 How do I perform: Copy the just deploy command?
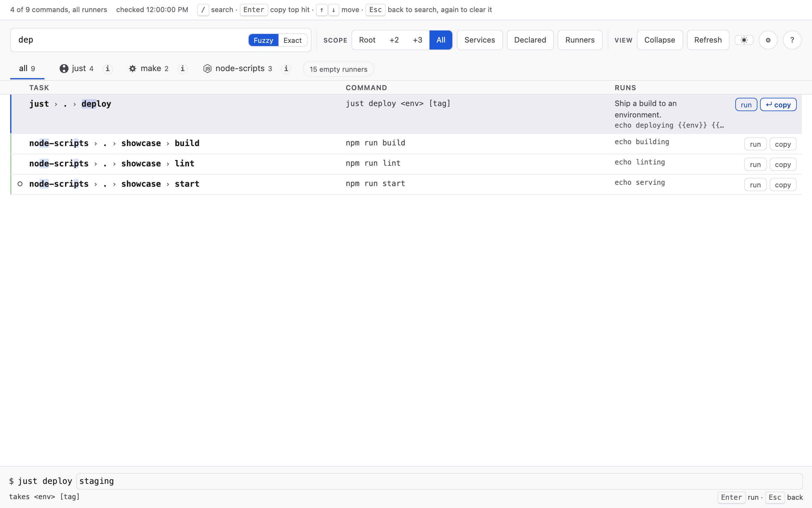pyautogui.click(x=778, y=105)
